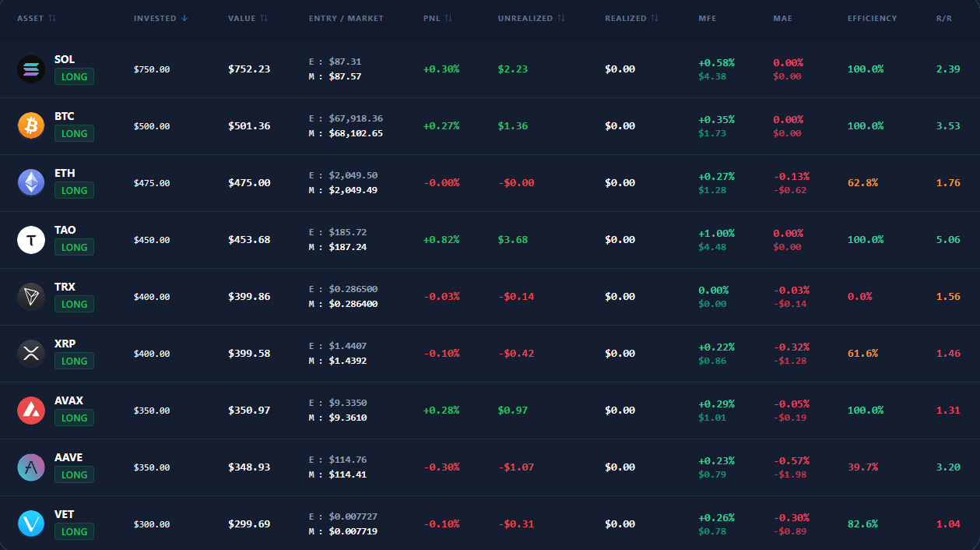
Task: Select the SOL asset name
Action: [65, 59]
